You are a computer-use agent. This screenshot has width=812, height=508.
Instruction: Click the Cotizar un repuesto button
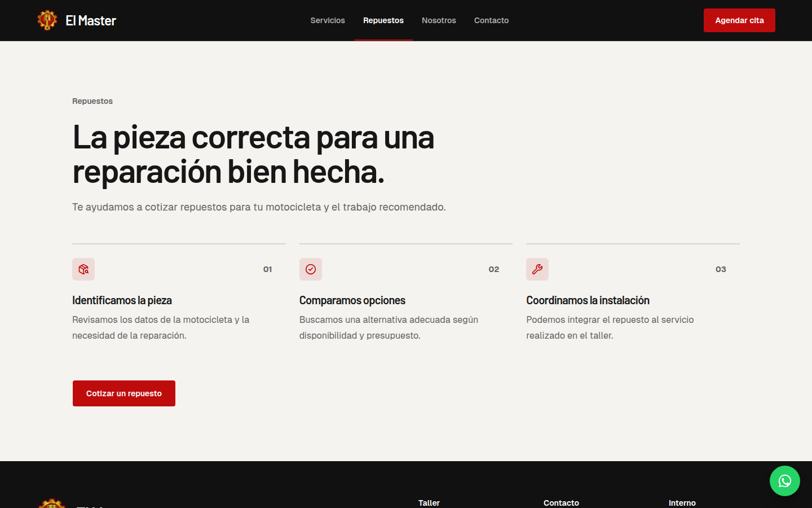(x=124, y=393)
